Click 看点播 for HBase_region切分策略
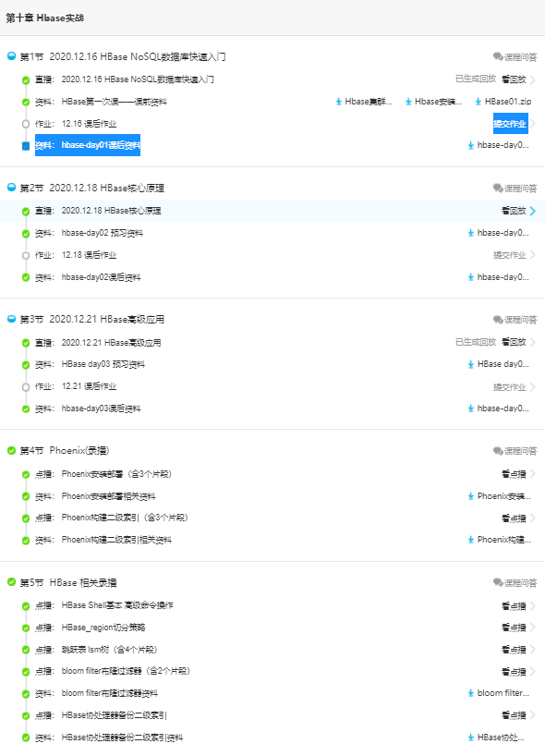Screen dimensions: 545x756 [514, 628]
